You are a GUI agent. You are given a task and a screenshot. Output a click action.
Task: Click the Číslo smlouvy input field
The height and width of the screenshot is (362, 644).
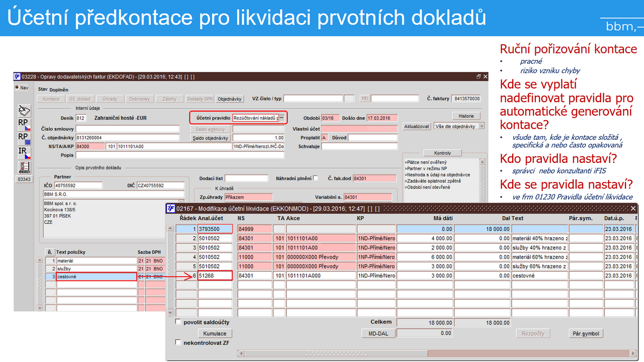pyautogui.click(x=127, y=129)
